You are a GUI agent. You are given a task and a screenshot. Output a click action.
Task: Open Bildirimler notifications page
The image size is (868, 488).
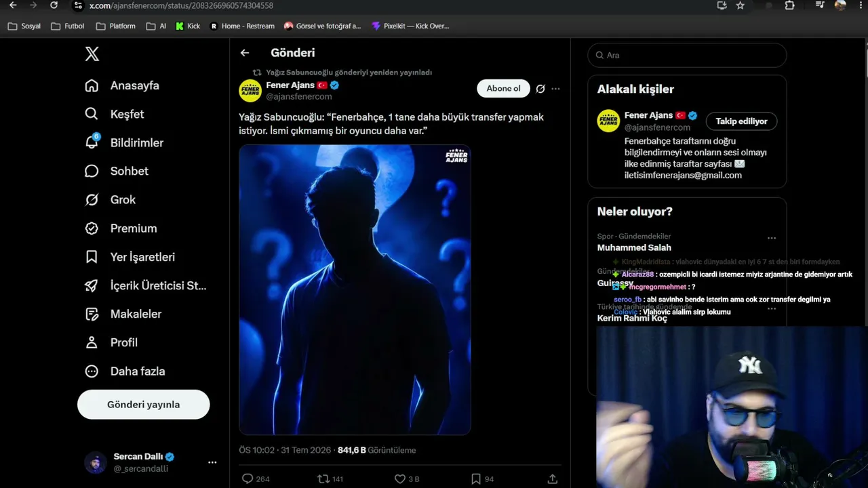tap(124, 142)
